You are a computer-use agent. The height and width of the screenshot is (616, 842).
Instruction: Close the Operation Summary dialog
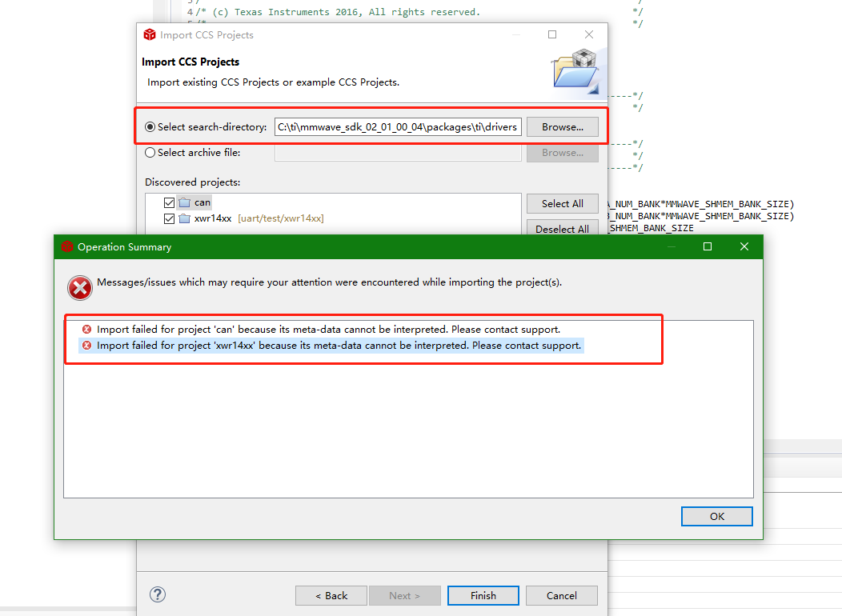(x=744, y=246)
